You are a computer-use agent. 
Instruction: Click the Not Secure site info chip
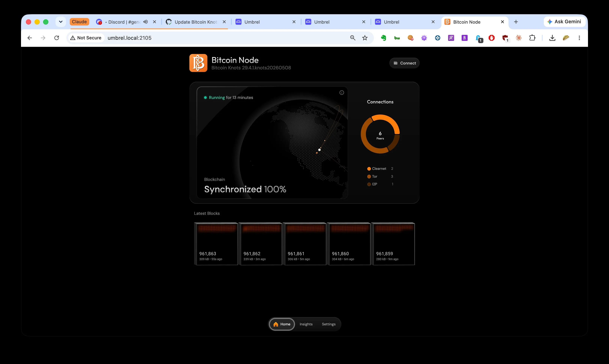(x=86, y=38)
